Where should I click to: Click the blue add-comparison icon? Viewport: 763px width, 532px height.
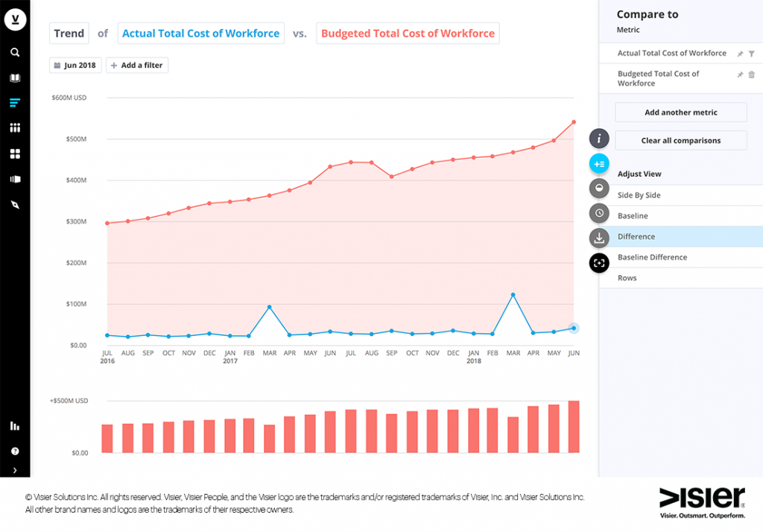coord(599,163)
